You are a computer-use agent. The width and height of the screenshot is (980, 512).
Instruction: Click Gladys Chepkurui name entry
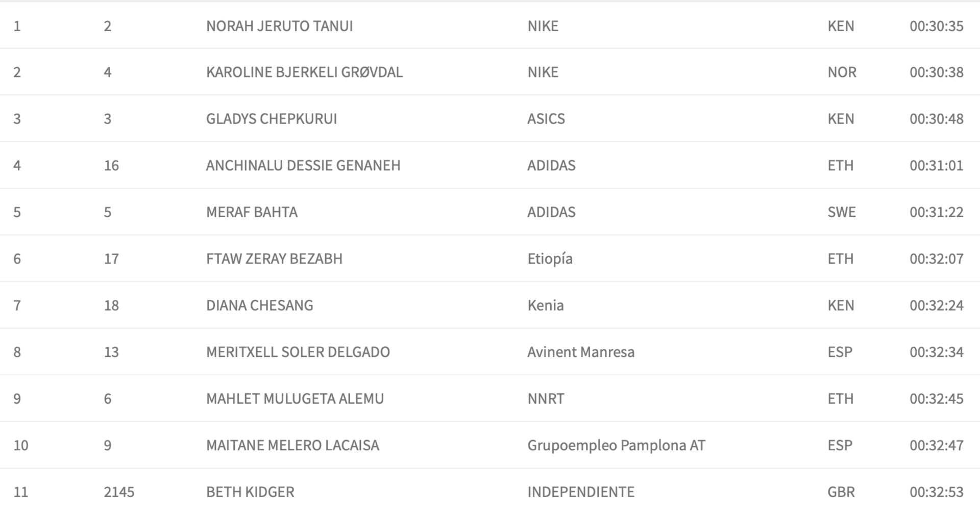272,119
